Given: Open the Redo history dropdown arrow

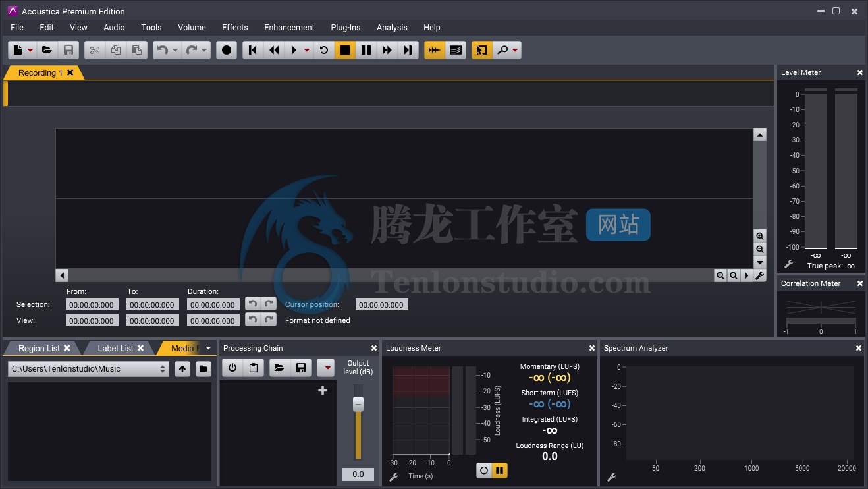Looking at the screenshot, I should tap(204, 50).
